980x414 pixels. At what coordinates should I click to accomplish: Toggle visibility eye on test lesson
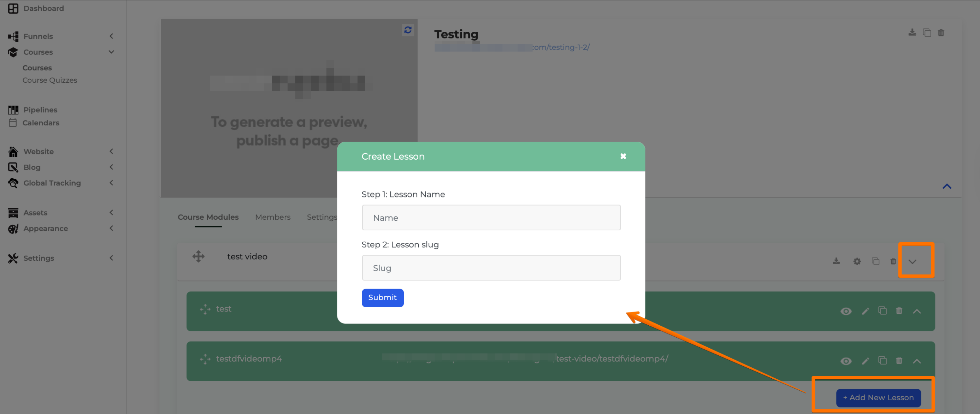tap(846, 311)
